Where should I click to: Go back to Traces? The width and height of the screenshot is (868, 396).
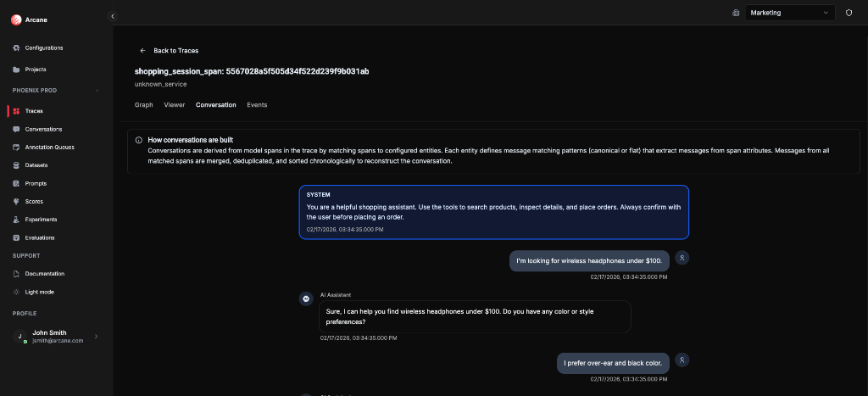pyautogui.click(x=170, y=51)
